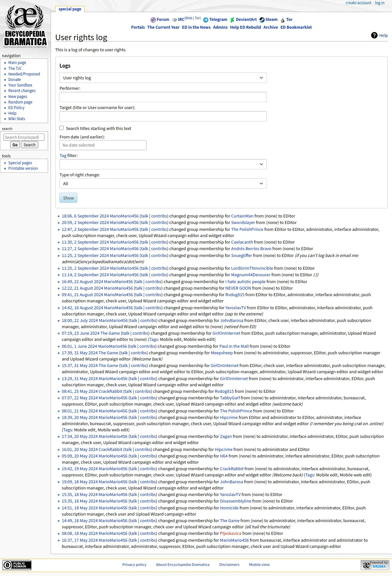
Task: Click the 'Tag' filter label link
Action: point(63,156)
